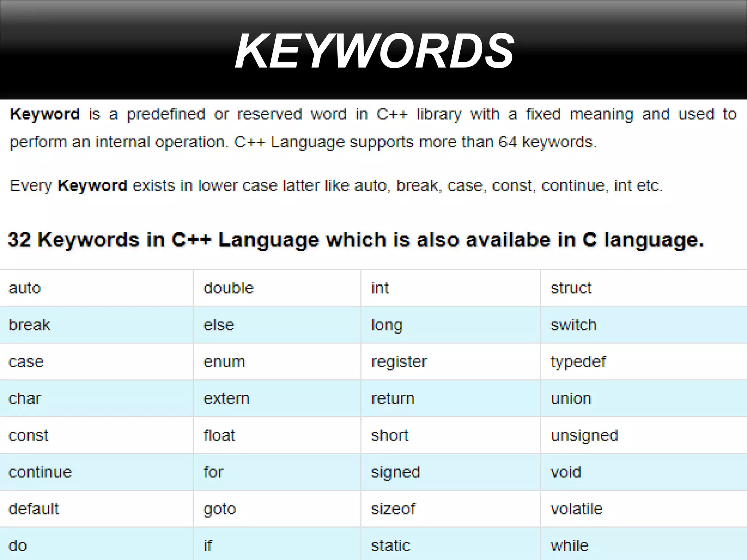The height and width of the screenshot is (560, 747).
Task: Click the KEYWORDS slide title
Action: point(374,50)
